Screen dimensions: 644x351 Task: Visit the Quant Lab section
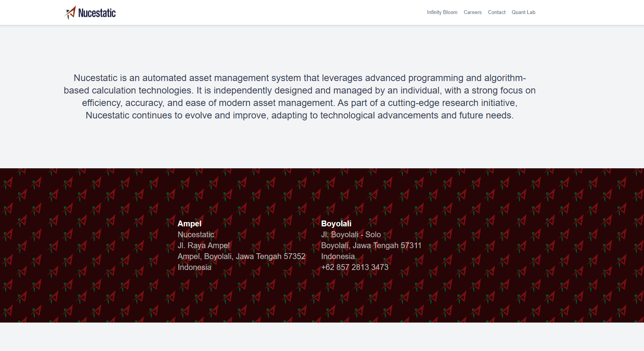tap(523, 12)
